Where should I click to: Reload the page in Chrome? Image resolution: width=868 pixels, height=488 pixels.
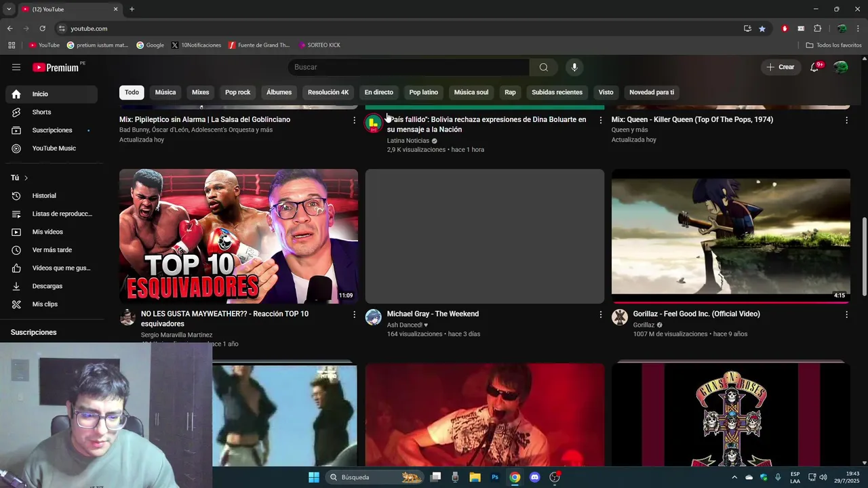click(42, 28)
